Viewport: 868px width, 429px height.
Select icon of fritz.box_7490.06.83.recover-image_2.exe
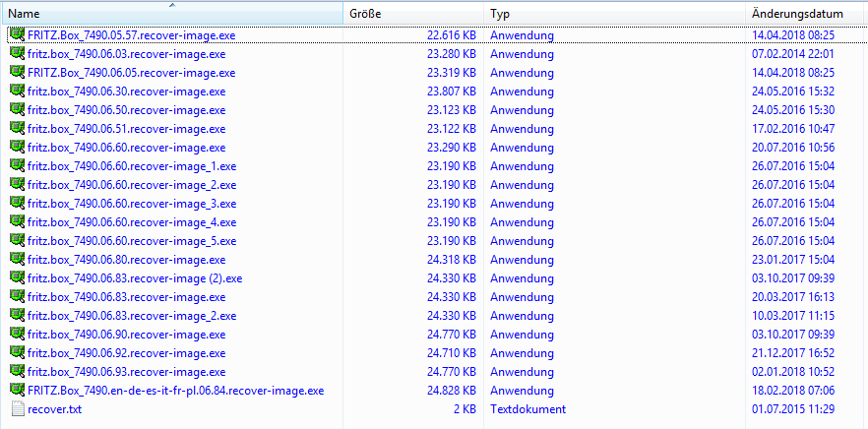pyautogui.click(x=18, y=316)
